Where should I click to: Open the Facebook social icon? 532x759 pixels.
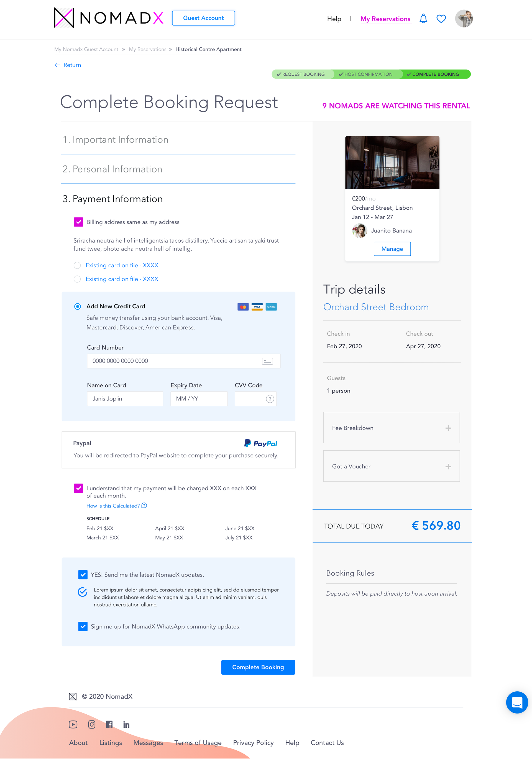109,724
